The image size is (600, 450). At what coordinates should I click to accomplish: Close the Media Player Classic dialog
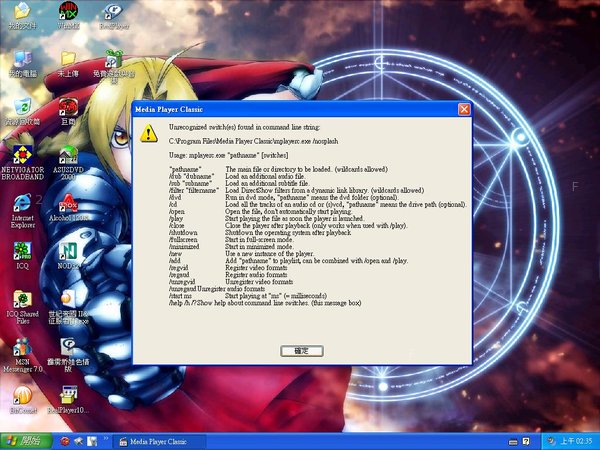click(464, 109)
